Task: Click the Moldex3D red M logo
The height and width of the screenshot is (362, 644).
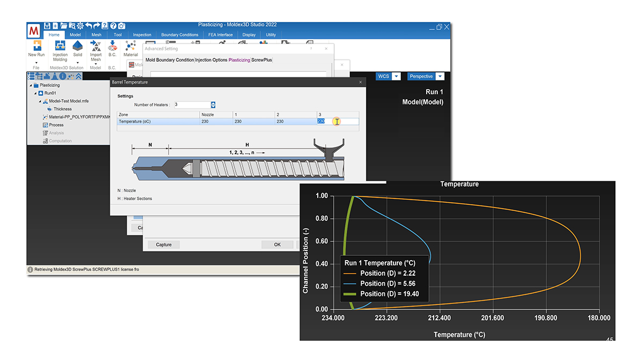Action: pos(35,29)
